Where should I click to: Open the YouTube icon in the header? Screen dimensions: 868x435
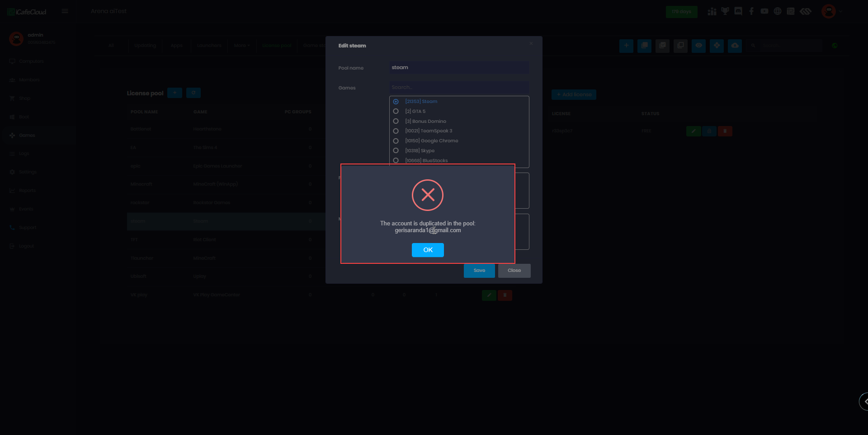click(x=764, y=11)
